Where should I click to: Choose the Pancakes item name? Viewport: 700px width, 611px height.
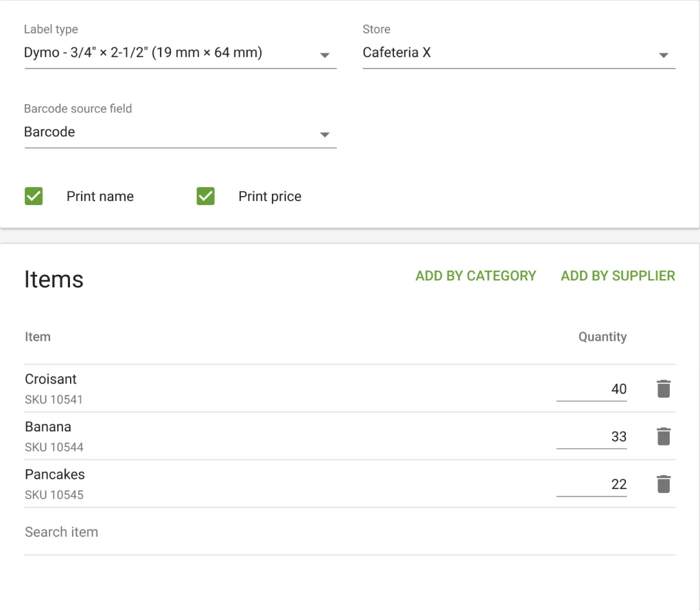tap(55, 475)
